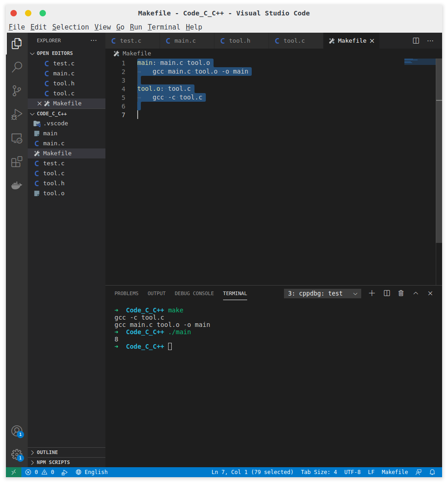This screenshot has width=448, height=484.
Task: Collapse the Open Editors section
Action: pyautogui.click(x=66, y=54)
